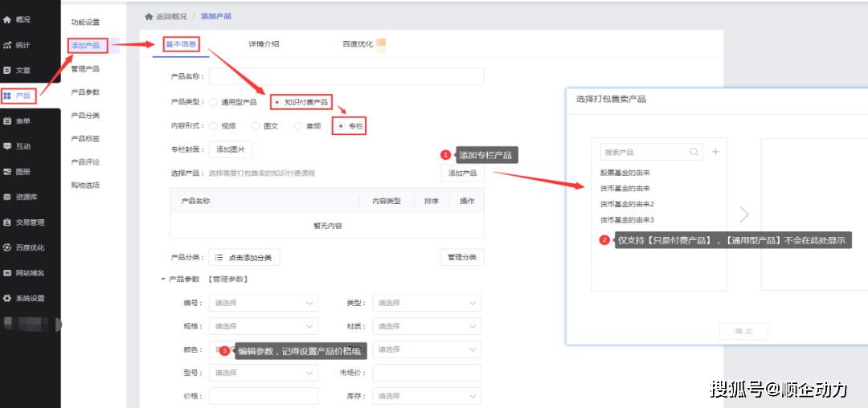Select 货币基金的由来2 in product list

pos(627,204)
